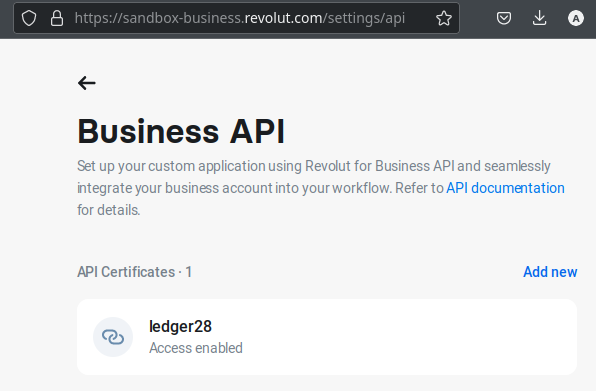Bookmark this page with the star icon
The height and width of the screenshot is (391, 596).
tap(444, 18)
